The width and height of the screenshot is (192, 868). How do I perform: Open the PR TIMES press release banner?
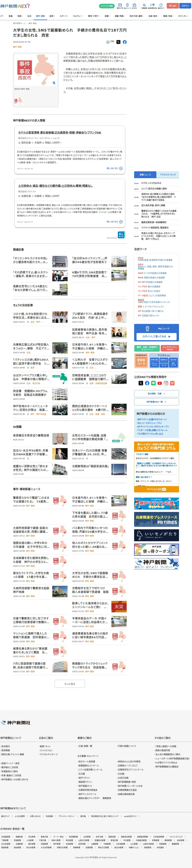156,520
